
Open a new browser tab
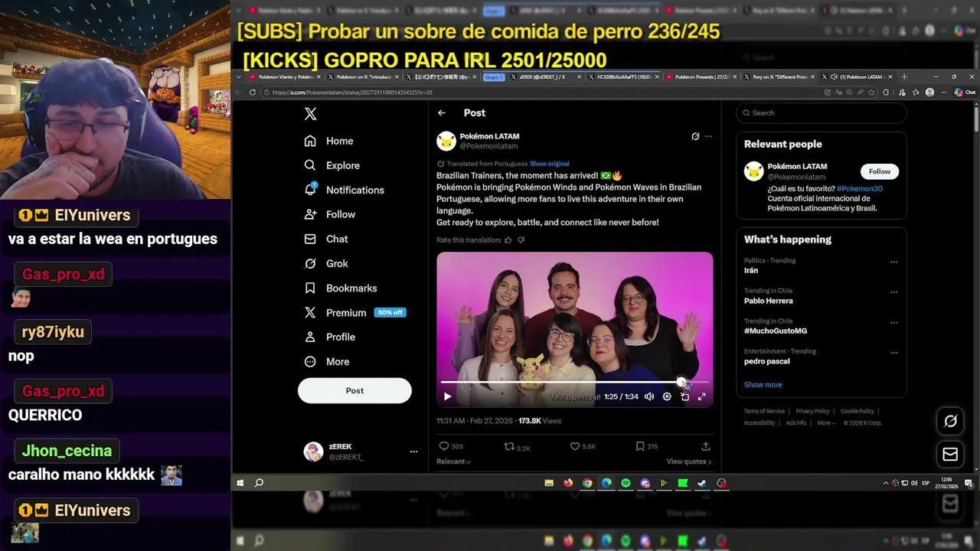click(904, 77)
